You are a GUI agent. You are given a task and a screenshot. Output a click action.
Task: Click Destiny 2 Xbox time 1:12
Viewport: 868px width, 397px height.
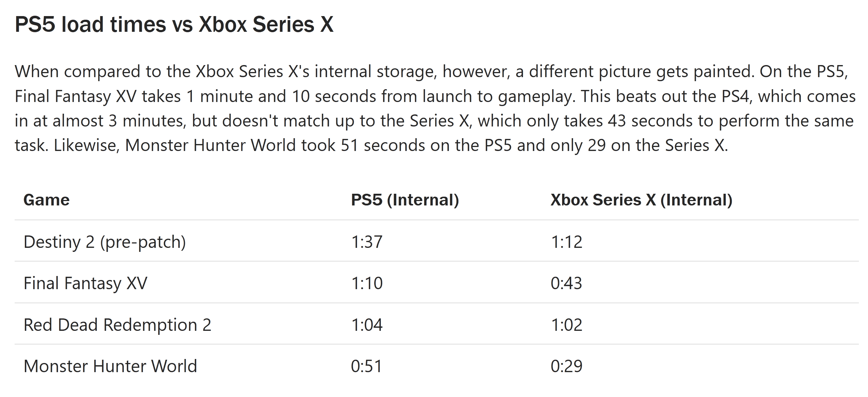[566, 242]
